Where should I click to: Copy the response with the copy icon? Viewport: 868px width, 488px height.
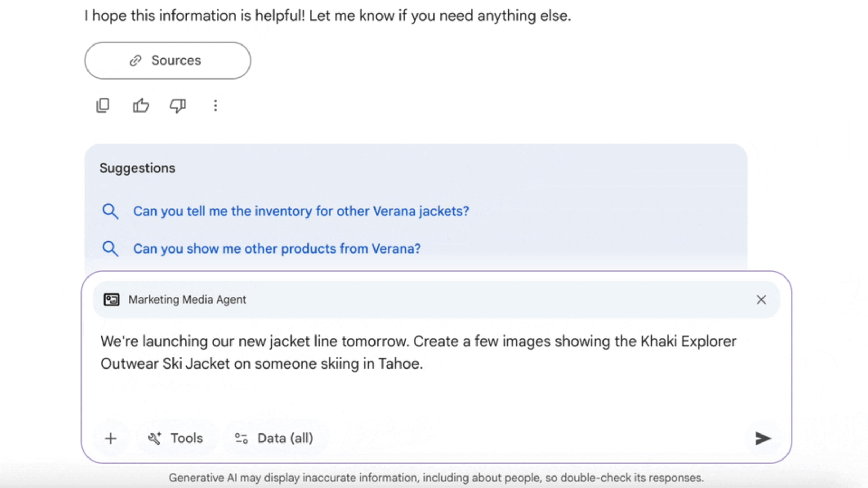(103, 106)
